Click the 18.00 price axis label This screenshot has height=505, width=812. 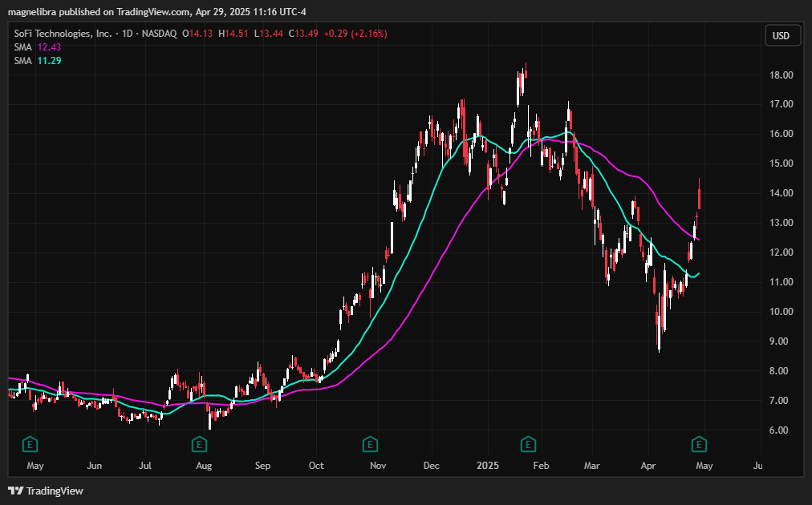pos(781,75)
